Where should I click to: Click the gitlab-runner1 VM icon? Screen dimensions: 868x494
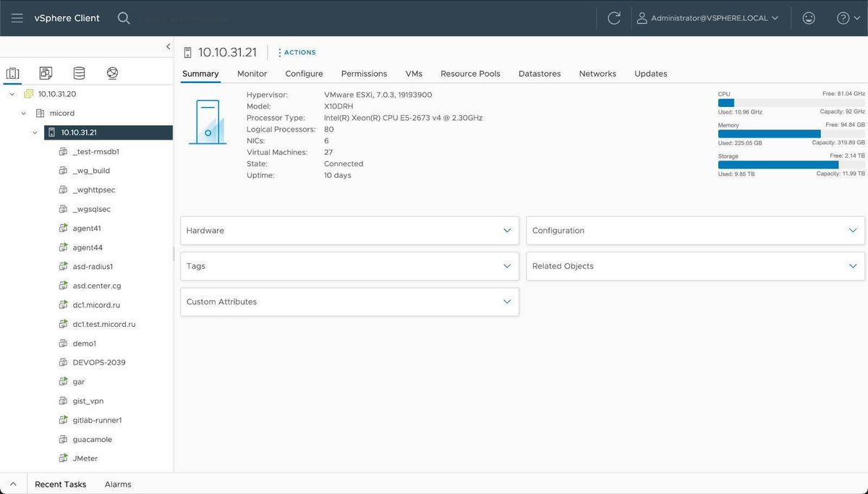coord(63,420)
